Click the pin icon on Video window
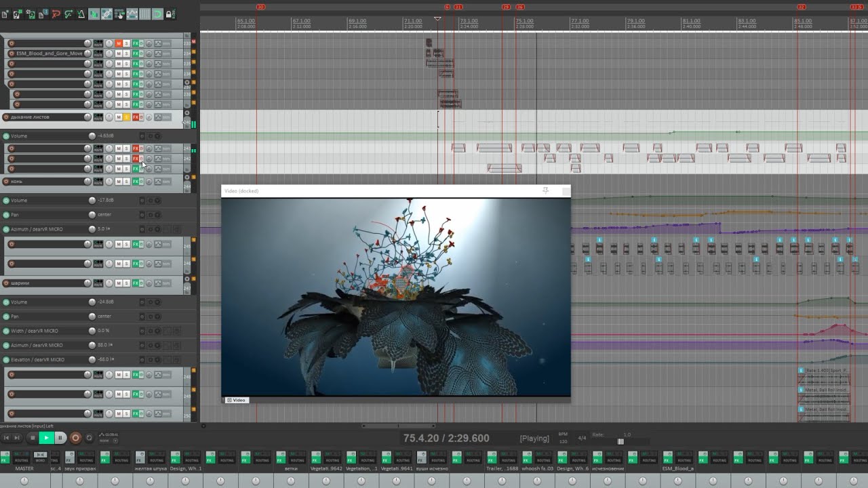 pyautogui.click(x=545, y=190)
